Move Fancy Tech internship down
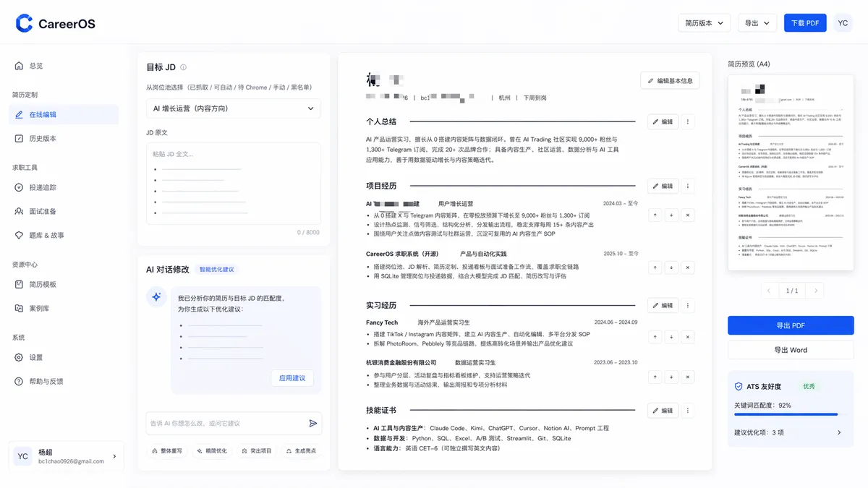Image resolution: width=868 pixels, height=488 pixels. pos(671,336)
